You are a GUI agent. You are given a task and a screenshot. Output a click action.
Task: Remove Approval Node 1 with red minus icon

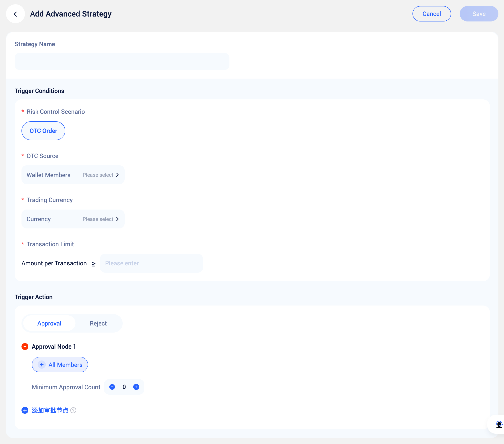[25, 347]
